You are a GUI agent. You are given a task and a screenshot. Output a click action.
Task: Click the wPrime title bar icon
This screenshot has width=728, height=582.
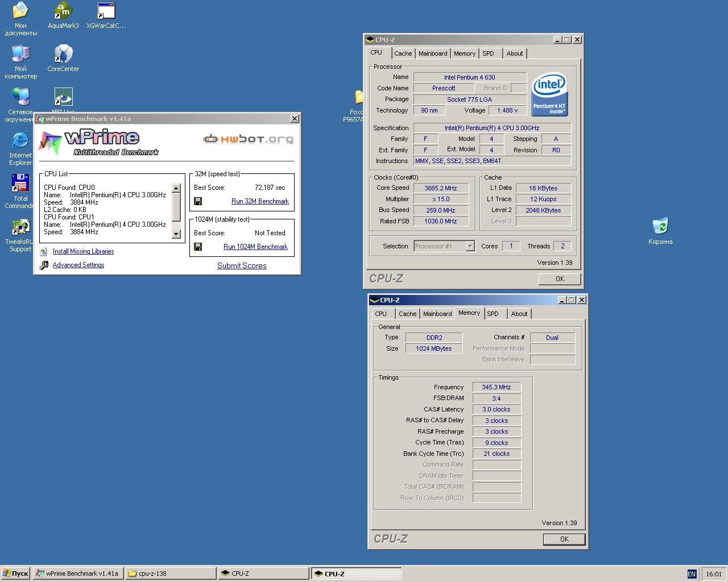[x=40, y=119]
